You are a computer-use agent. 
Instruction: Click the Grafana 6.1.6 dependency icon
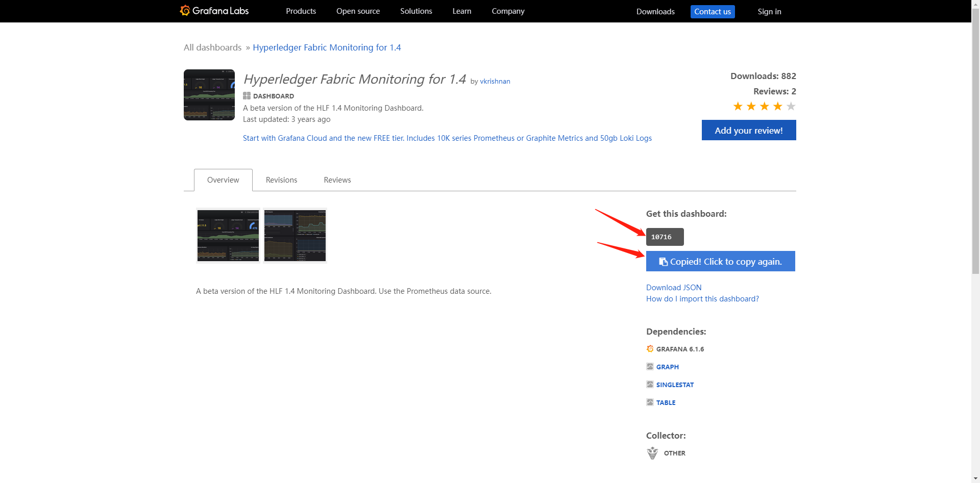650,349
